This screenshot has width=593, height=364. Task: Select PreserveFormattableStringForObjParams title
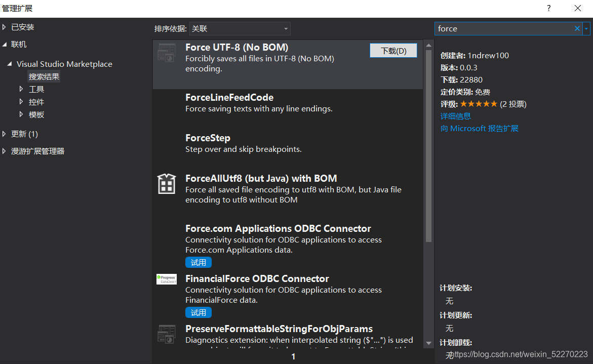279,329
